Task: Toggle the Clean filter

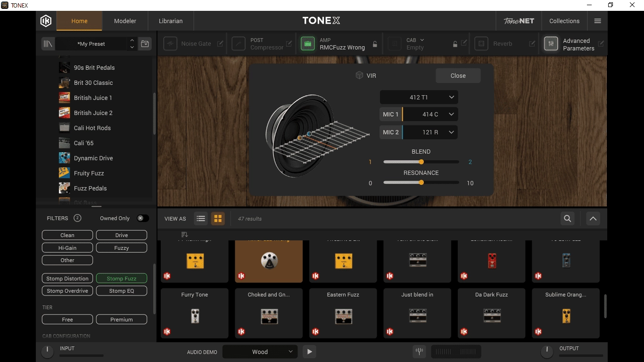Action: (x=67, y=235)
